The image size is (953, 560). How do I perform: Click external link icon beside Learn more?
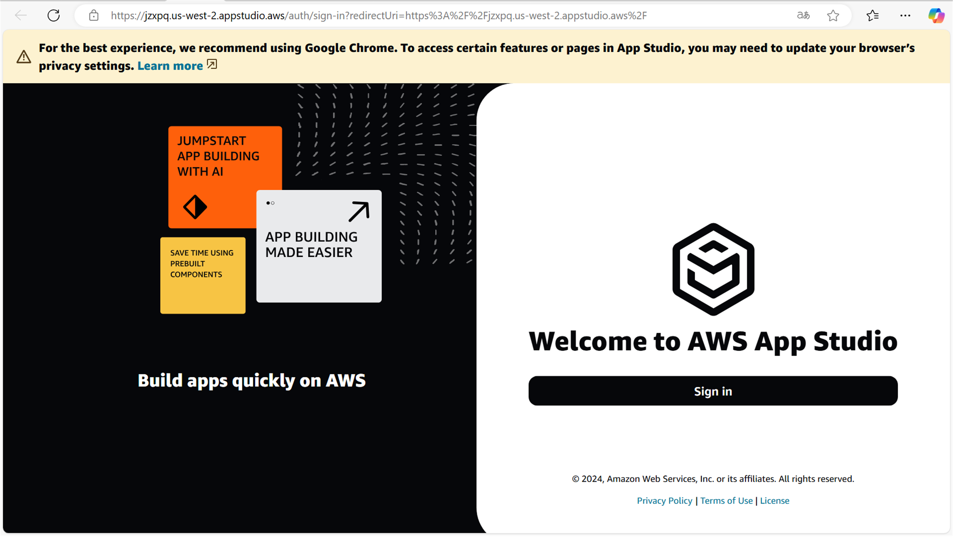click(212, 64)
